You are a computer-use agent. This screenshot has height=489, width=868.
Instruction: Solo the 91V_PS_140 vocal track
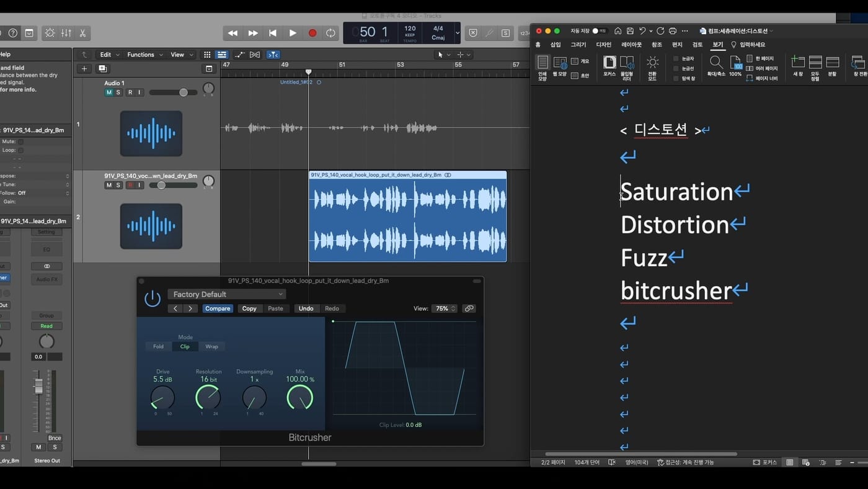pyautogui.click(x=118, y=185)
